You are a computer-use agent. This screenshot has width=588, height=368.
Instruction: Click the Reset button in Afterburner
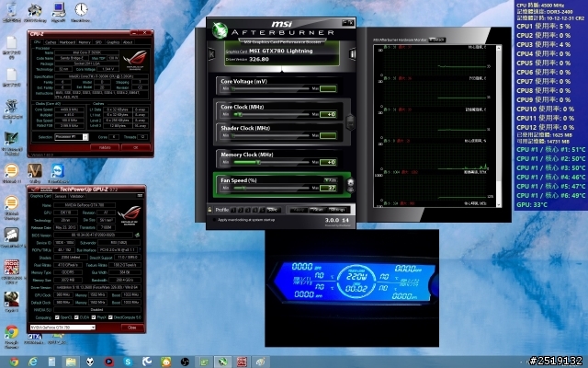coord(318,210)
